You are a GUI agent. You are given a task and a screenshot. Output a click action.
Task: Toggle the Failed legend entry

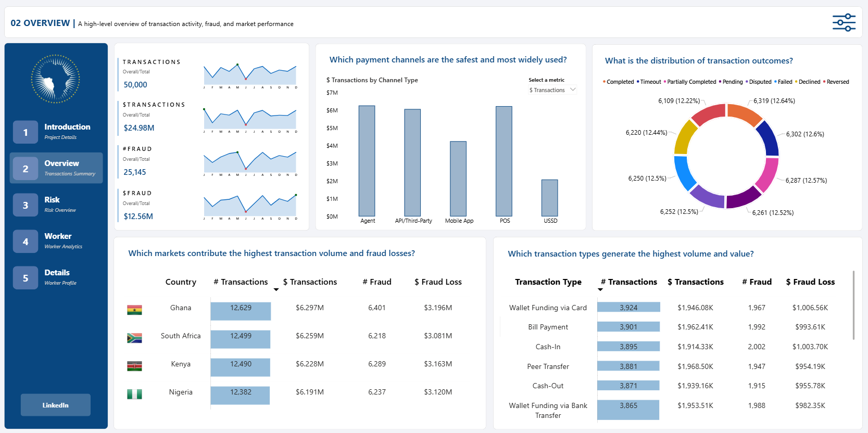(x=783, y=82)
